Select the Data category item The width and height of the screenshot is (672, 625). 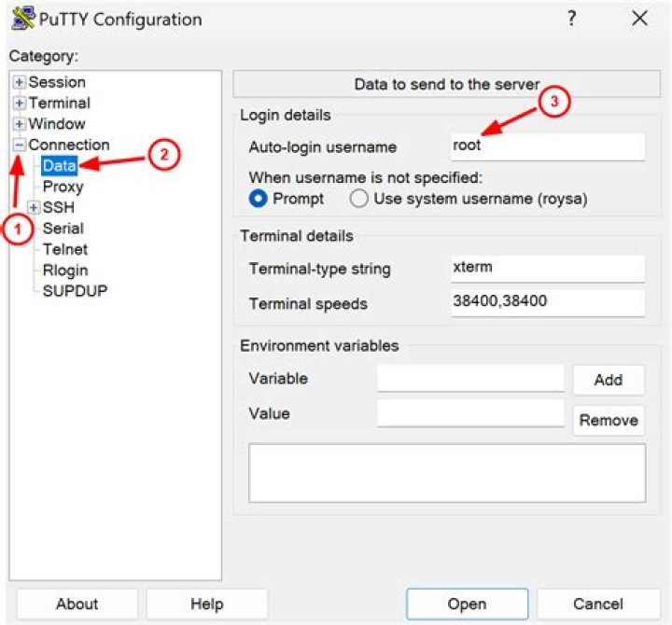tap(60, 166)
